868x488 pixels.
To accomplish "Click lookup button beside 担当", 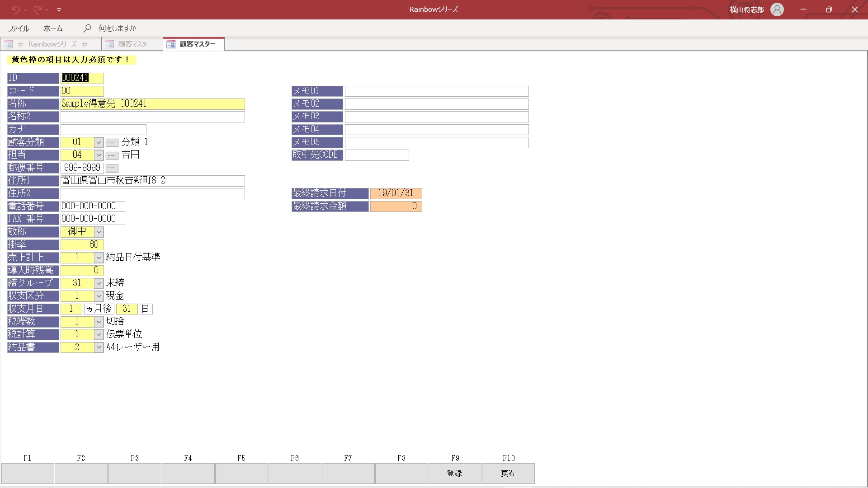I will click(x=112, y=155).
